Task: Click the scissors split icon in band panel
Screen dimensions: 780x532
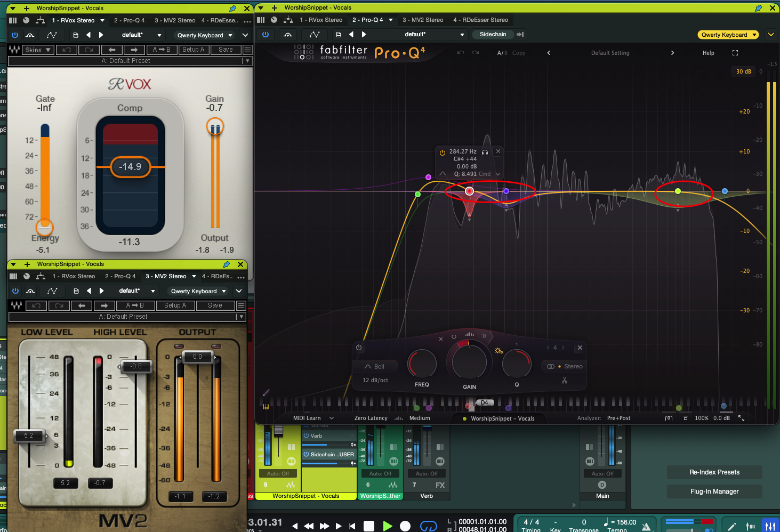Action: point(564,380)
